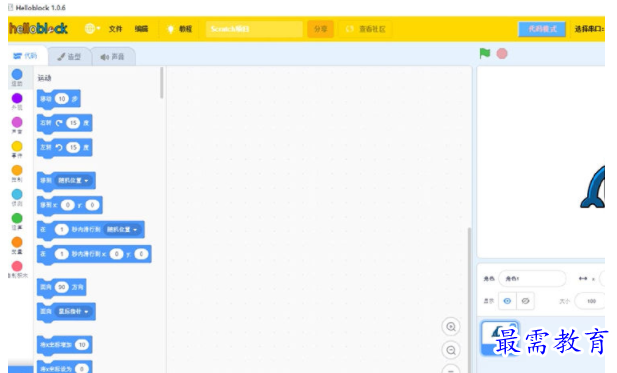Viewport: 617px width, 373px height.
Task: Click the penguin sprite on the stage
Action: pos(593,187)
